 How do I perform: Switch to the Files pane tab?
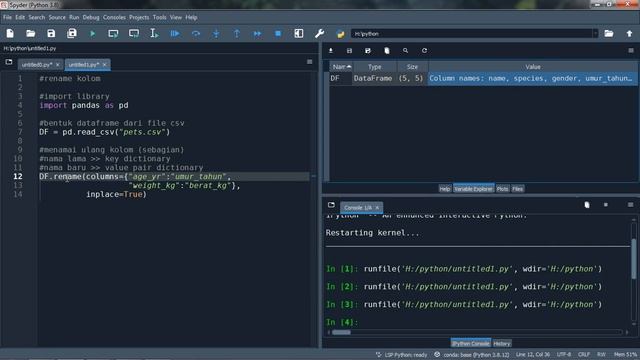point(518,189)
